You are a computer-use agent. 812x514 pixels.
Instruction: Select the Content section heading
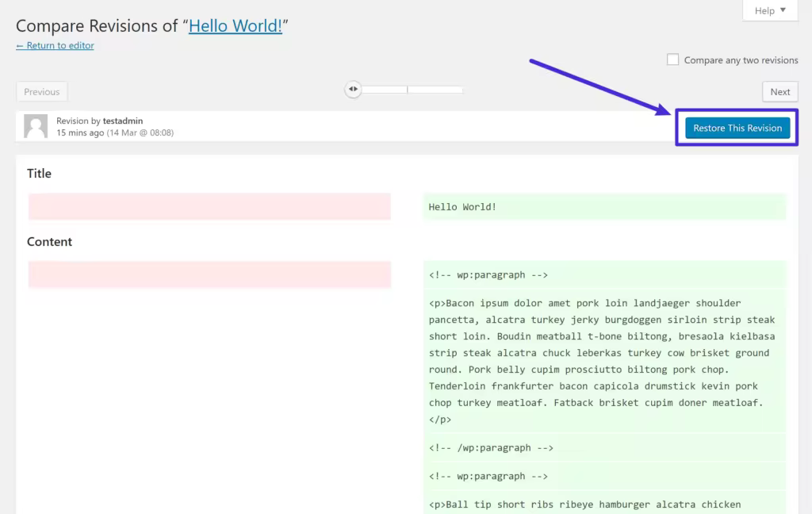[50, 242]
